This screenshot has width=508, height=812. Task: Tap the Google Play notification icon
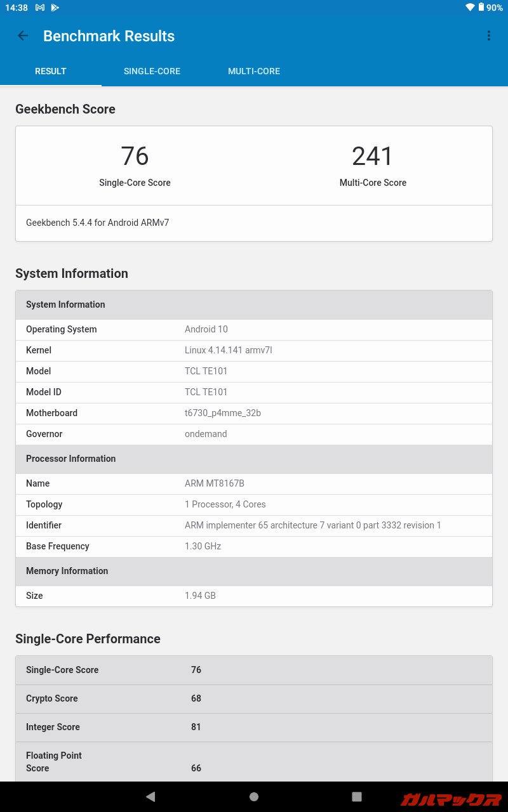pos(55,8)
